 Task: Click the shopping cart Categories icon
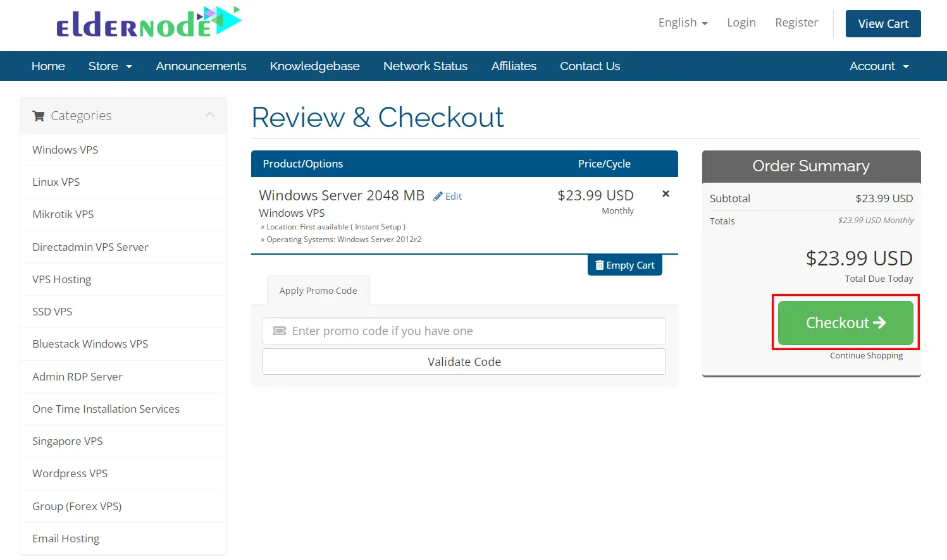(x=39, y=116)
